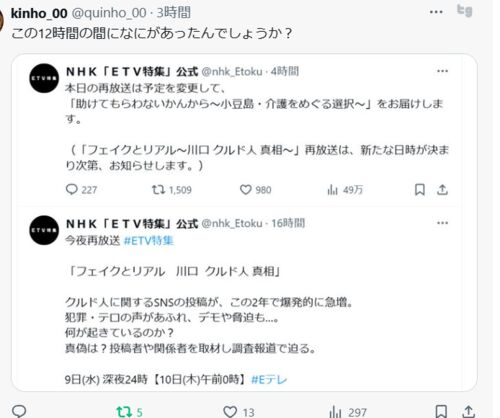Open more options menu on kinho_00 tweet
The width and height of the screenshot is (500, 418).
pyautogui.click(x=436, y=12)
